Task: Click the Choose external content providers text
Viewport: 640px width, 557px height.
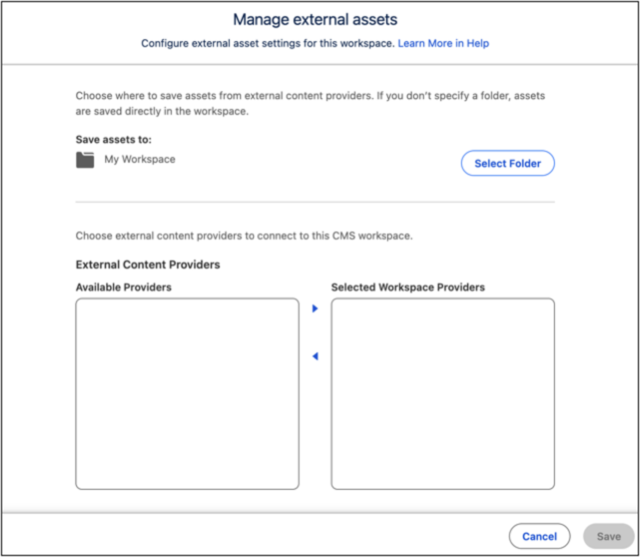Action: pos(244,236)
